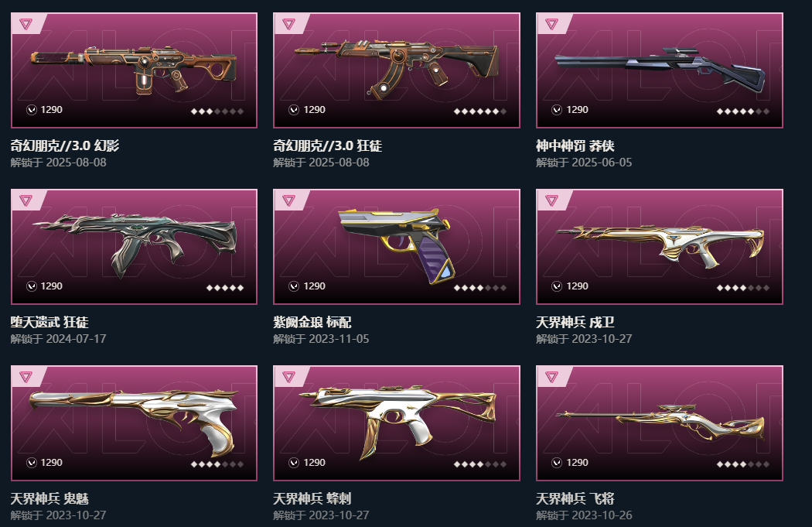Image resolution: width=812 pixels, height=527 pixels.
Task: Click VP currency icon on 堕天遗武 狂徒 card
Action: tap(32, 286)
